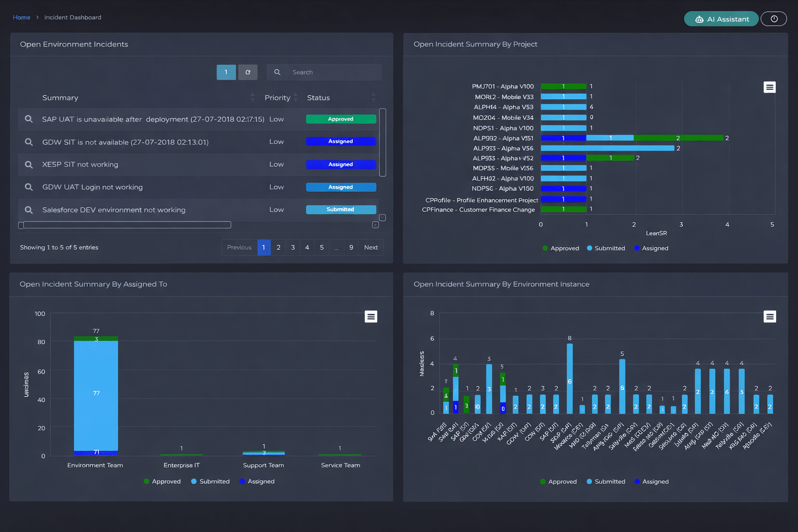Click the clock icon button top-right
798x532 pixels.
(x=774, y=19)
